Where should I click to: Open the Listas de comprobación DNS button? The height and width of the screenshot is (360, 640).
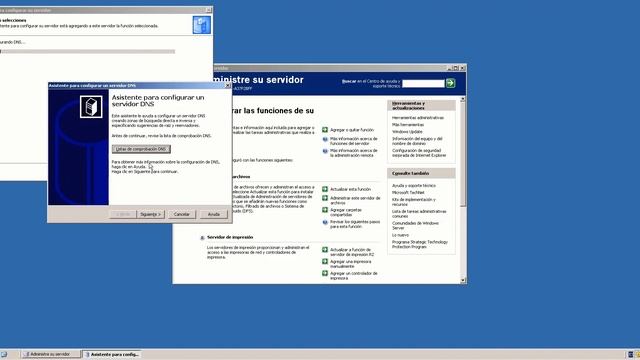[x=141, y=149]
